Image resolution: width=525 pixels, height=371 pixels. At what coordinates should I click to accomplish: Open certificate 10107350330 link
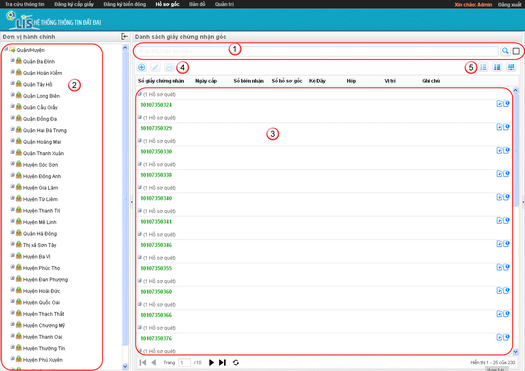click(x=156, y=151)
